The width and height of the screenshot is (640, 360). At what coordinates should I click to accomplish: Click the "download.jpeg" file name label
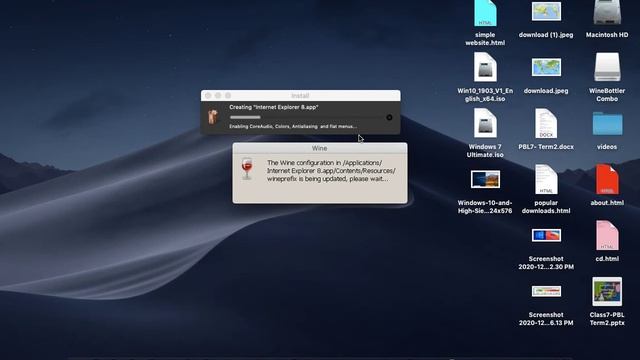coord(546,91)
